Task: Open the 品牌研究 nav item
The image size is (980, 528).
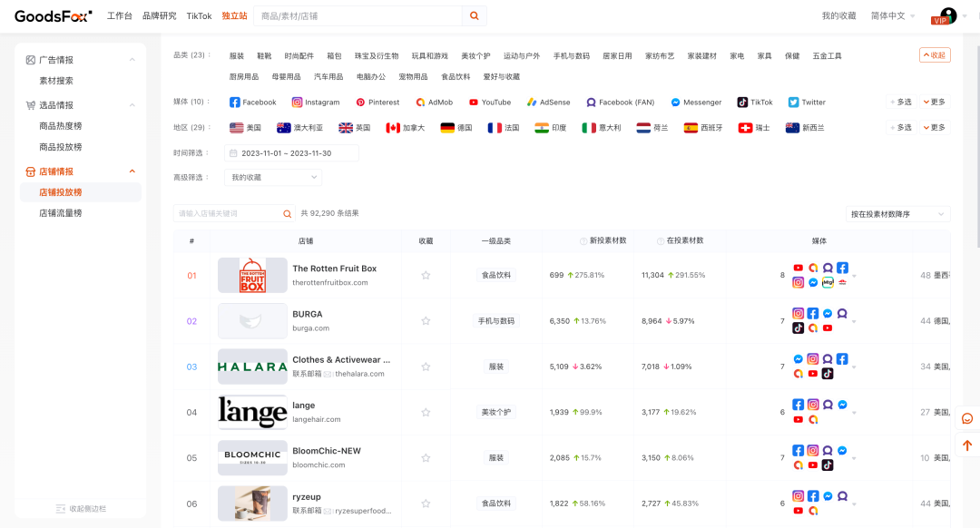Action: pos(160,15)
